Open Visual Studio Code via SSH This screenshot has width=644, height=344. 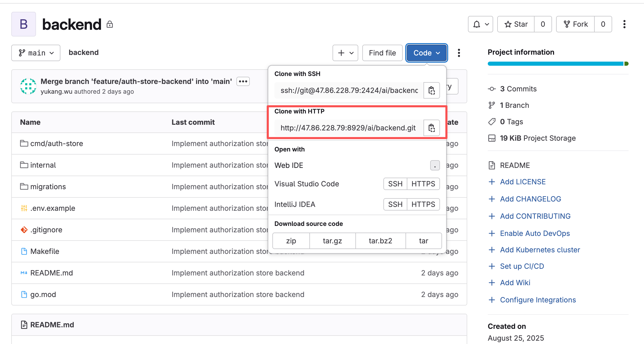395,184
